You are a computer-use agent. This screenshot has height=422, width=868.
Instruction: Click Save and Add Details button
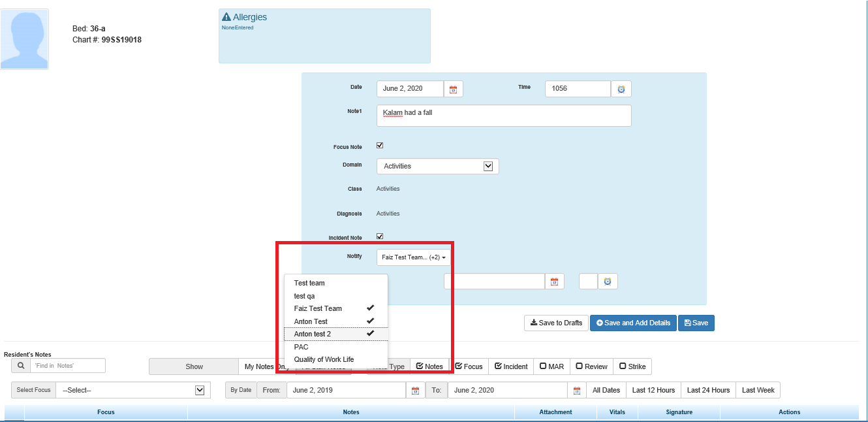click(x=632, y=323)
